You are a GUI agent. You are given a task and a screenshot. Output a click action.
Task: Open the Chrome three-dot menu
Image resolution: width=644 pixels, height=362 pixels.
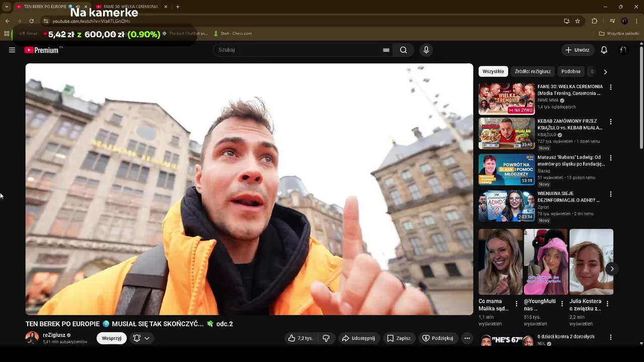(637, 21)
